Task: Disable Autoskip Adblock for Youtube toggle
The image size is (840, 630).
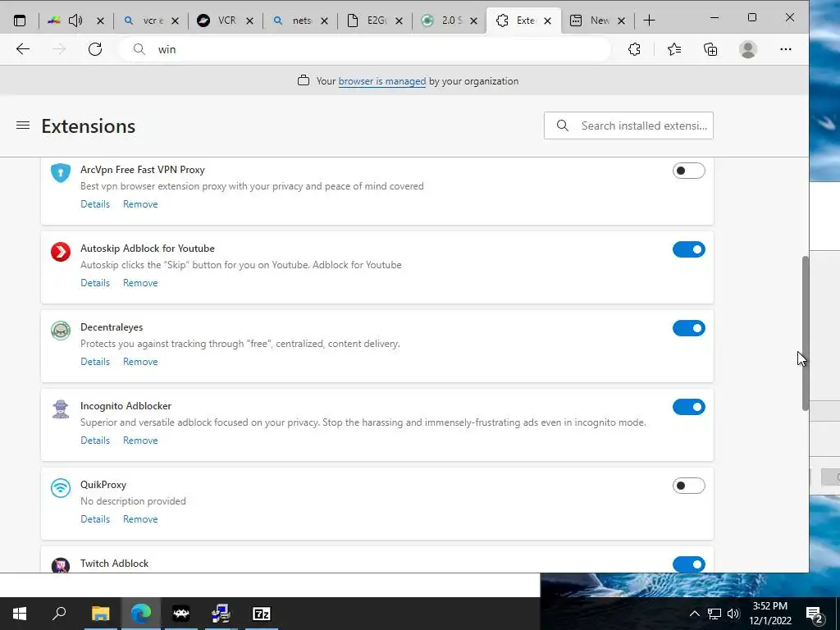Action: coord(689,249)
